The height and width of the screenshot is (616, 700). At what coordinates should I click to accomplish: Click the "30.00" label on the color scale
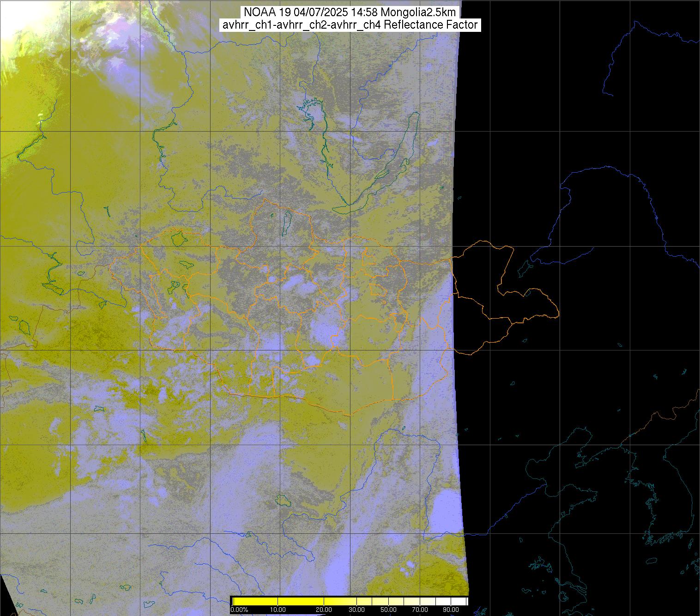pyautogui.click(x=357, y=610)
